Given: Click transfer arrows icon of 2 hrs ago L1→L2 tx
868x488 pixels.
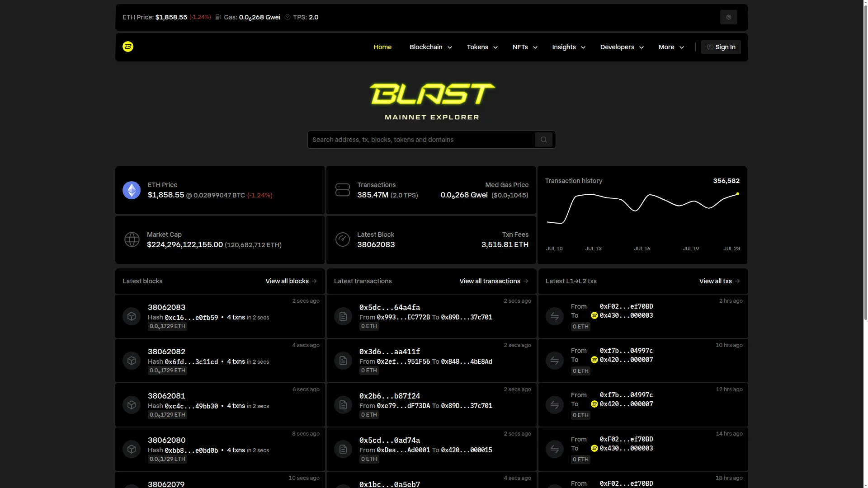Looking at the screenshot, I should pos(555,316).
